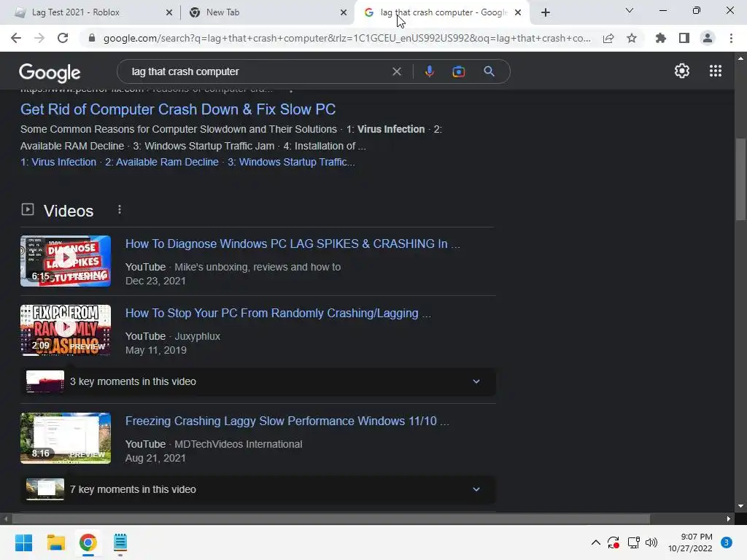
Task: Open the Videos section more options
Action: [x=119, y=210]
